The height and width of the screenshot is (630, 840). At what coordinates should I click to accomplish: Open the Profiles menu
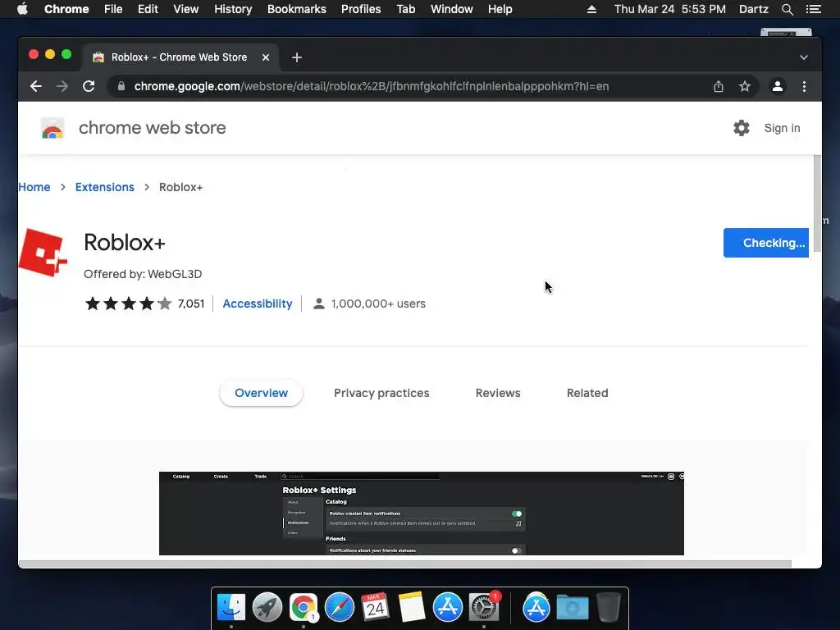click(x=361, y=9)
